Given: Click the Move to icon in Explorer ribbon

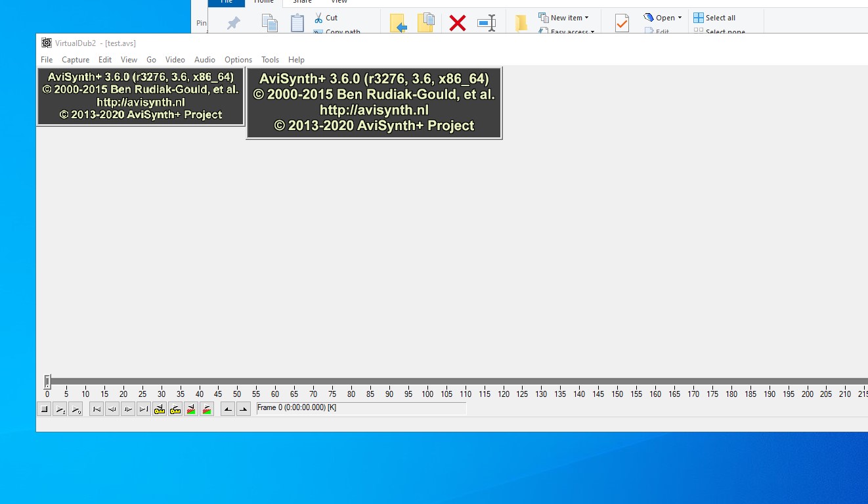Looking at the screenshot, I should 399,23.
